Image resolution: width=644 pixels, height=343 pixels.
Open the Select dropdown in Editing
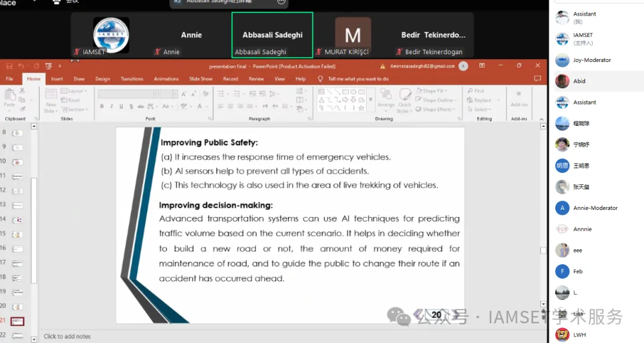click(x=479, y=109)
